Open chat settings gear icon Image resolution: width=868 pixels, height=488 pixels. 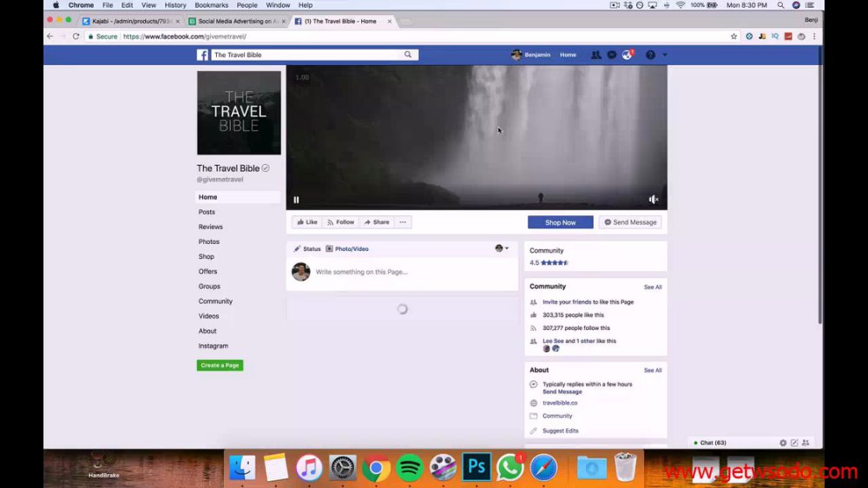pyautogui.click(x=783, y=443)
